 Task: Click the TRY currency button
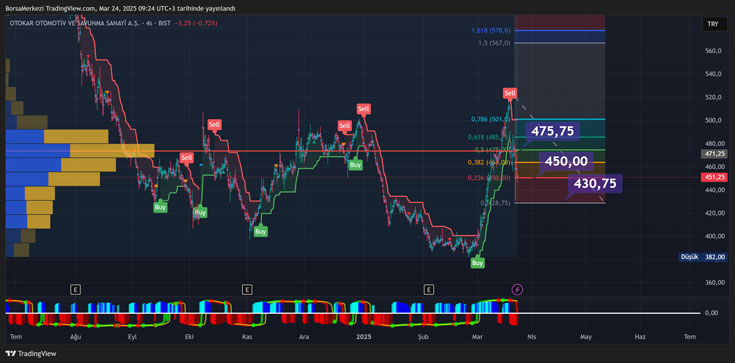point(715,24)
